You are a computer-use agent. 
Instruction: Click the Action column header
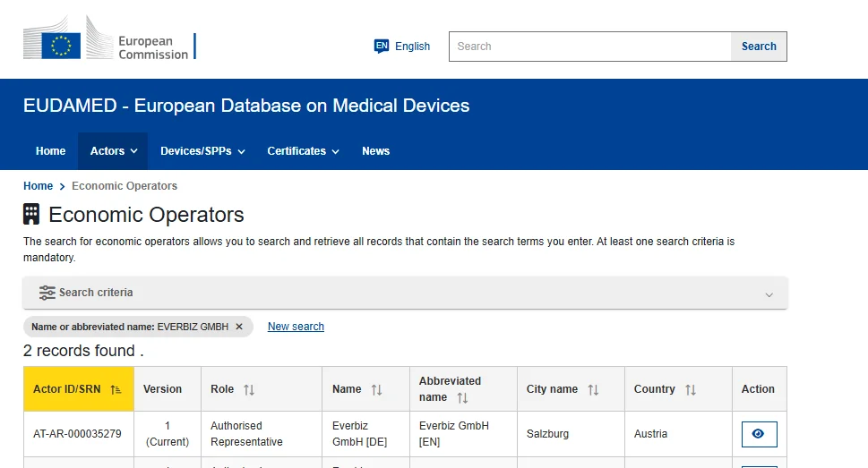tap(759, 389)
